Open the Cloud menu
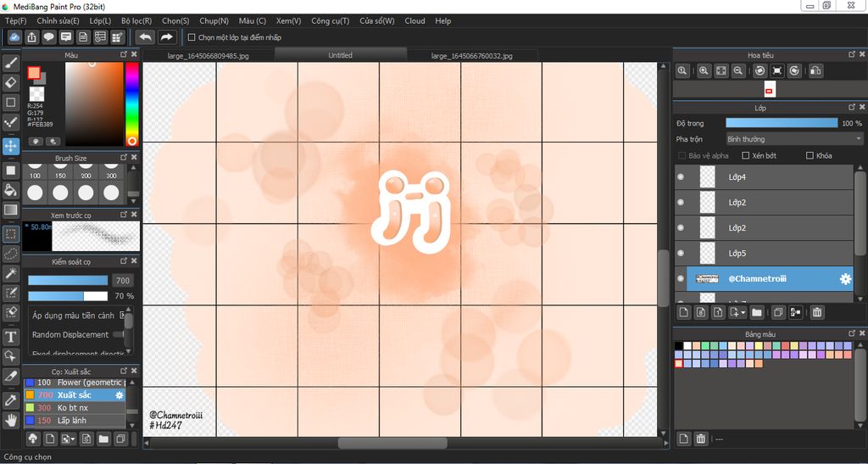 [x=415, y=21]
